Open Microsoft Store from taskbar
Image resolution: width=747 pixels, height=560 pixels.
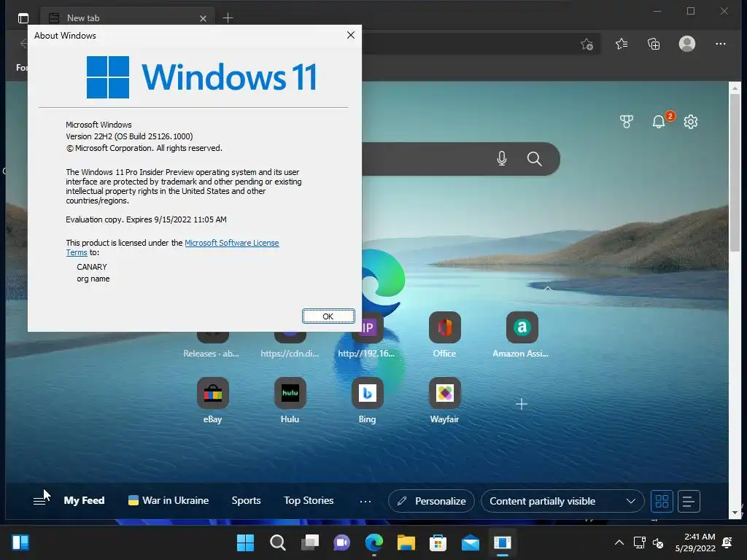(438, 542)
